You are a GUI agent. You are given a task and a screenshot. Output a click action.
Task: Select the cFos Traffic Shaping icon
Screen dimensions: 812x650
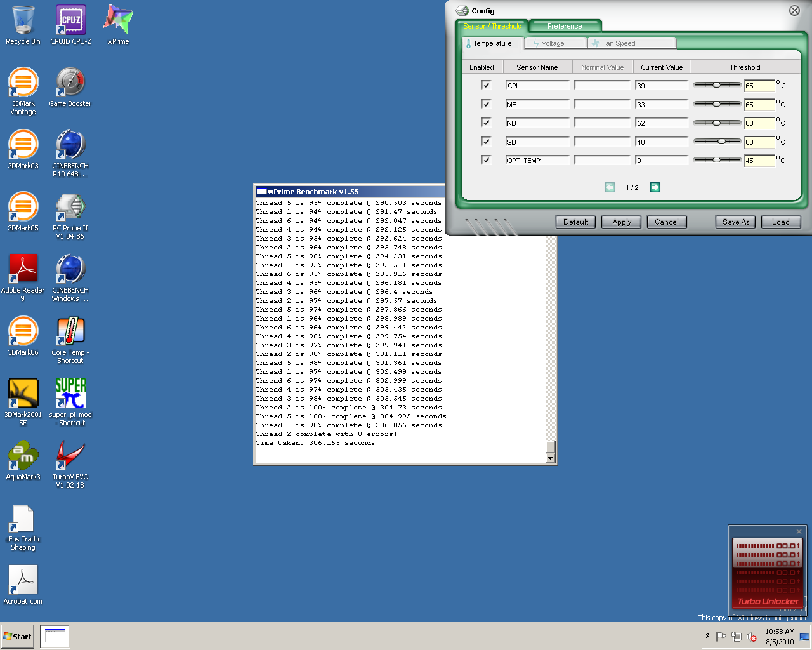tap(23, 527)
